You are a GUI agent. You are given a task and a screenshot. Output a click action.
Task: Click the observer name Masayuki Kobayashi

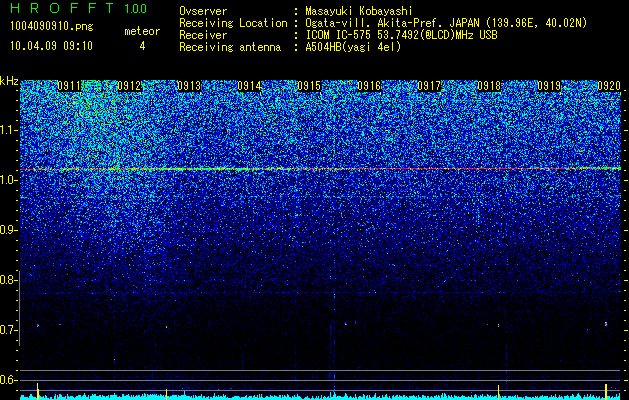click(359, 11)
